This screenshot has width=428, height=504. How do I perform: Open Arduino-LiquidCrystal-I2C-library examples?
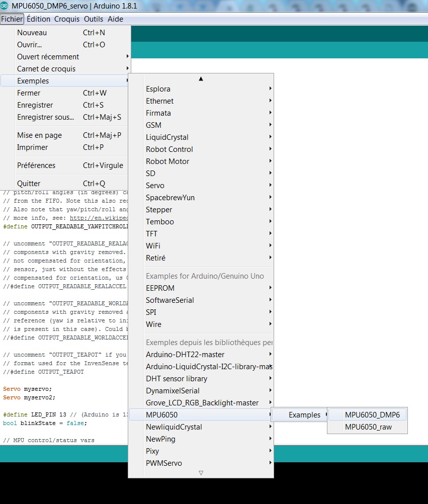click(x=201, y=366)
